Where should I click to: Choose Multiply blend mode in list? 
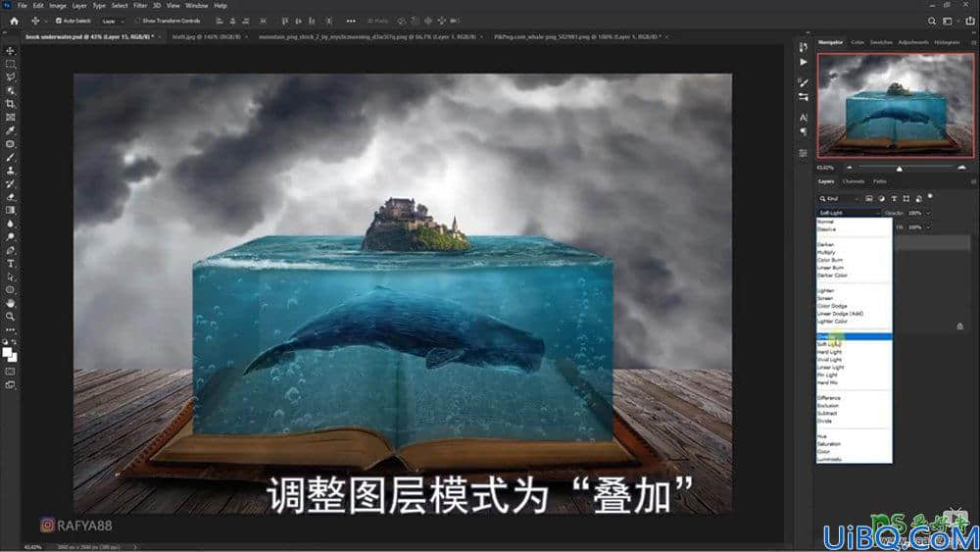[854, 252]
